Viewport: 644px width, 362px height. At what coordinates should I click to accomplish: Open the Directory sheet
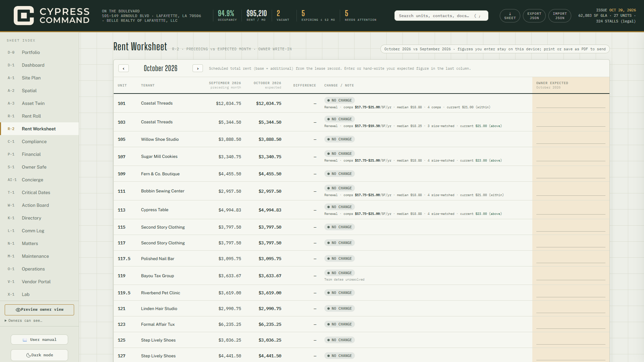(40, 218)
